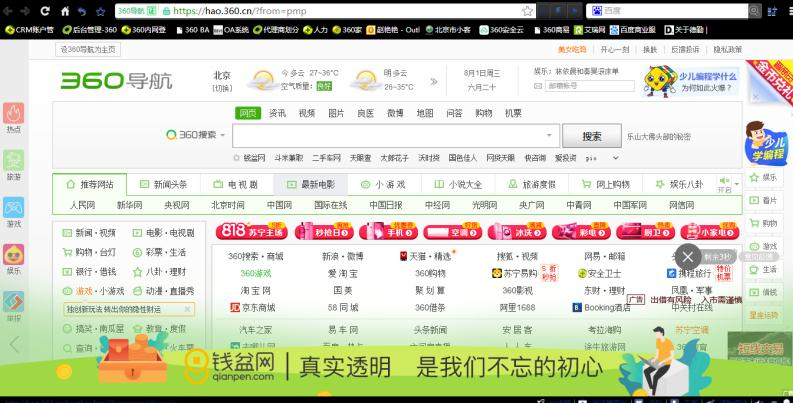Open 人民网 link
793x403 pixels.
[x=82, y=205]
